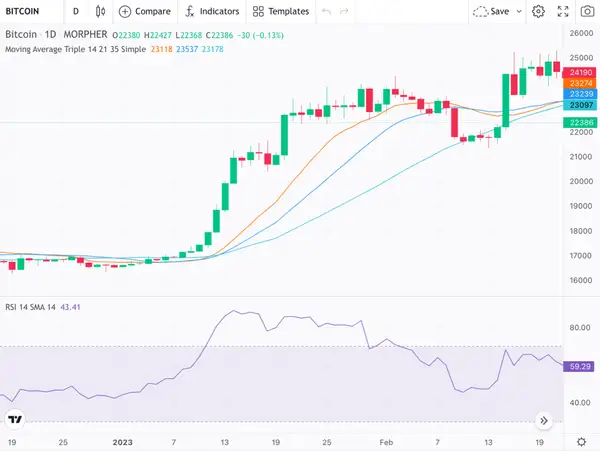
Task: Click the orange 23118 MA legend value
Action: pyautogui.click(x=161, y=49)
